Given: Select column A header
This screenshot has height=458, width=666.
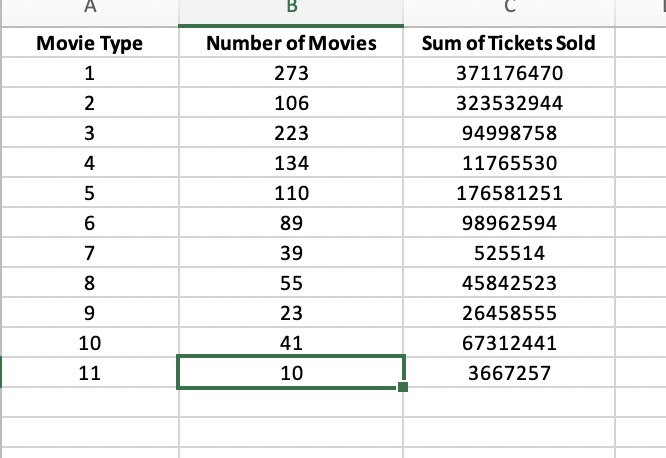Looking at the screenshot, I should coord(90,12).
